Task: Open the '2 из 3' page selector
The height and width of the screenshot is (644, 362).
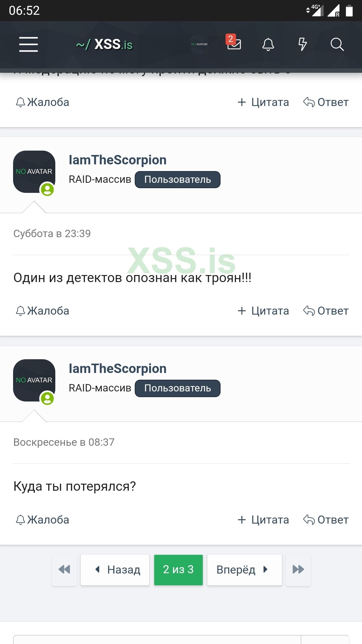Action: [178, 570]
